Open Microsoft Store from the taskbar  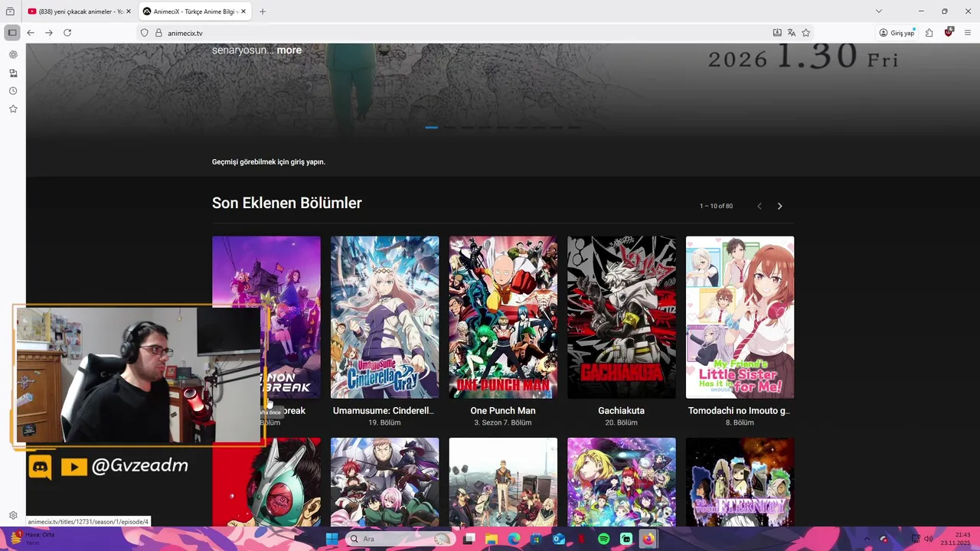537,539
